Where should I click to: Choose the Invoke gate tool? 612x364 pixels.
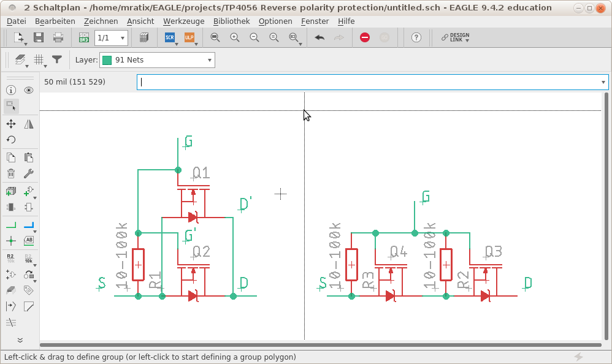(11, 275)
